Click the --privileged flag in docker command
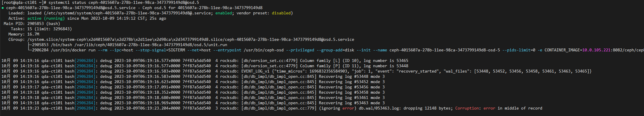 coord(300,50)
